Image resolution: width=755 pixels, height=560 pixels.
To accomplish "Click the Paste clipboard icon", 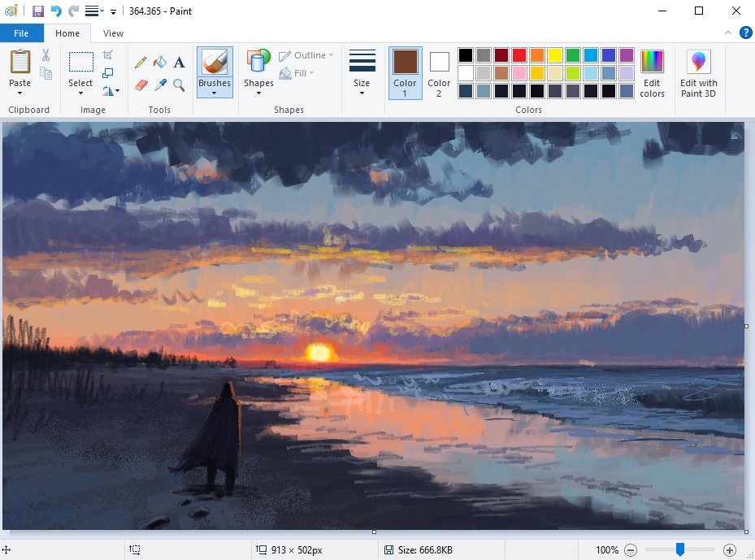I will [20, 62].
